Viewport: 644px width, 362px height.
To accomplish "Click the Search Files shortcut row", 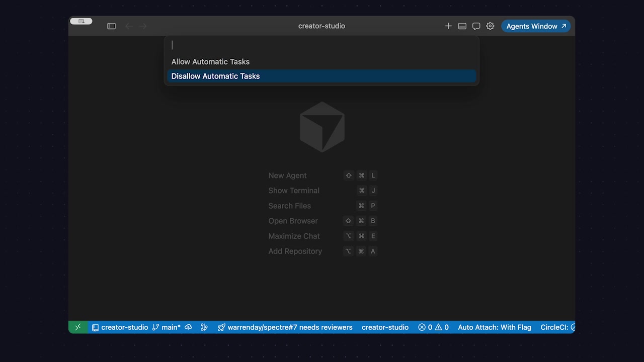I will click(323, 206).
